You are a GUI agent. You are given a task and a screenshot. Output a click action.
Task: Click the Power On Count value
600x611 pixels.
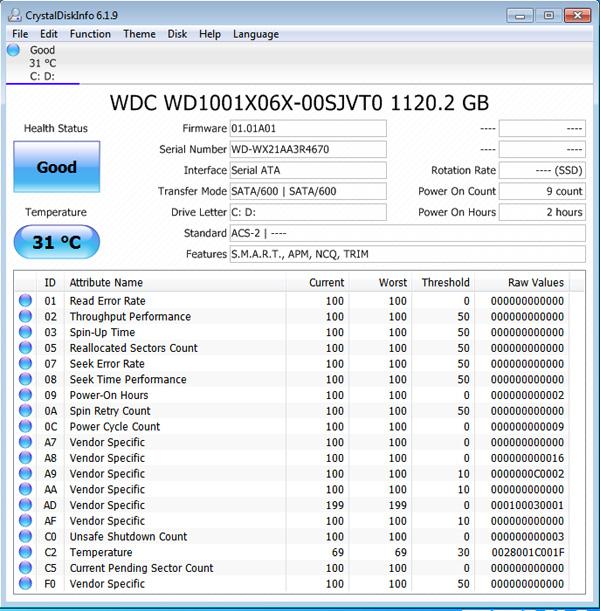pyautogui.click(x=542, y=191)
